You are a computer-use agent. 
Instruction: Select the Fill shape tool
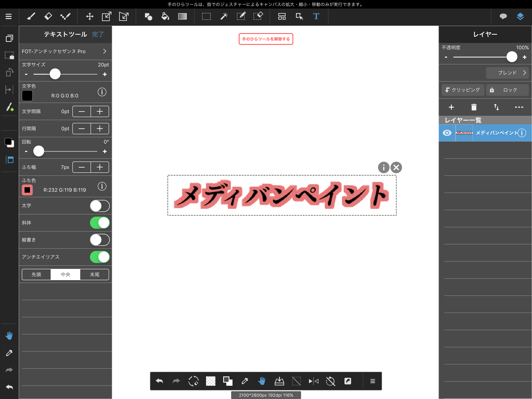pos(148,16)
